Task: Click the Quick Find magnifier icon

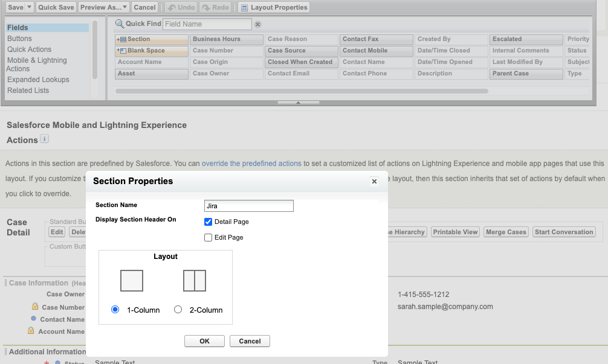Action: pyautogui.click(x=120, y=24)
